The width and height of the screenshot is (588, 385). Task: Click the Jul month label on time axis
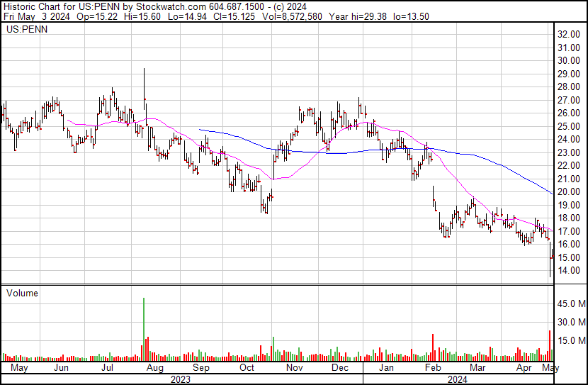(x=107, y=368)
